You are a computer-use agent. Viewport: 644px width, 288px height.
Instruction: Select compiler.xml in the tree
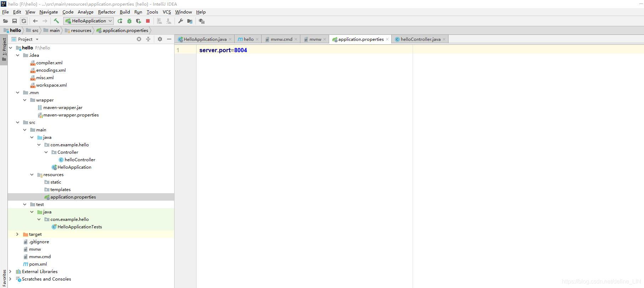(46, 63)
